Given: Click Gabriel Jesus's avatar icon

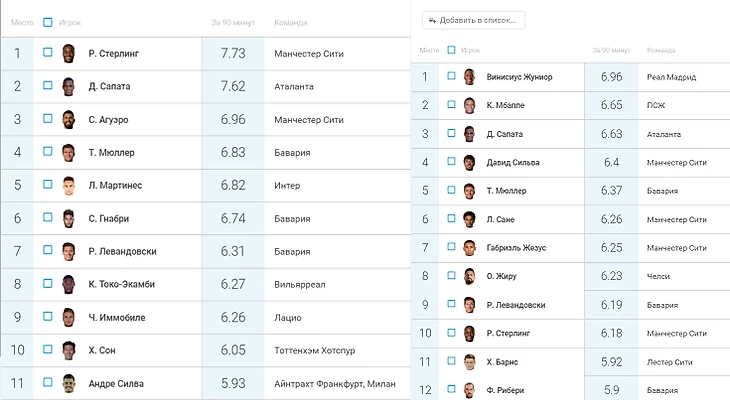Looking at the screenshot, I should tap(469, 248).
